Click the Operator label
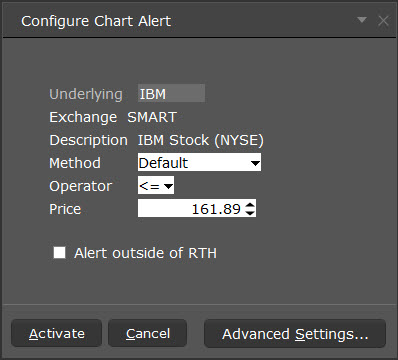Image resolution: width=398 pixels, height=360 pixels. tap(80, 186)
